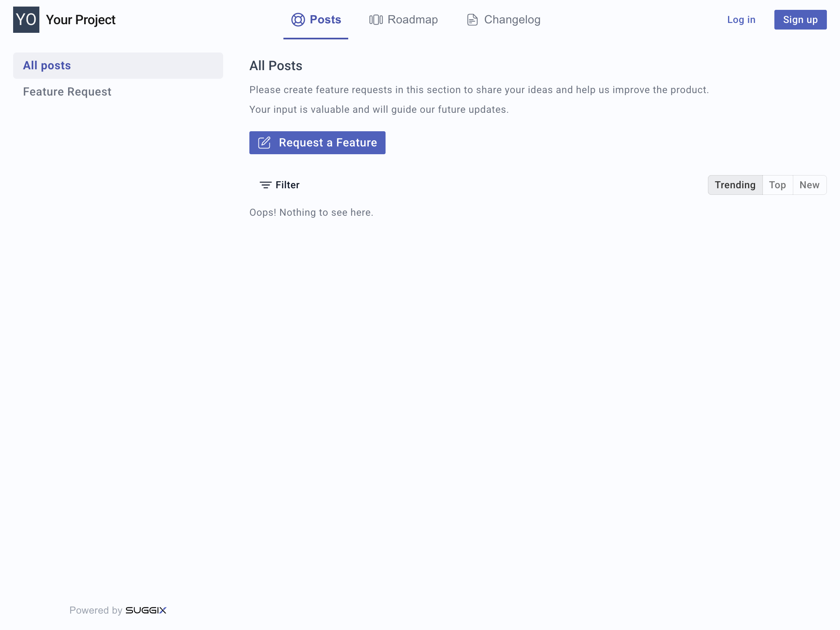Viewport: 840px width, 630px height.
Task: Select All posts in sidebar
Action: tap(47, 66)
